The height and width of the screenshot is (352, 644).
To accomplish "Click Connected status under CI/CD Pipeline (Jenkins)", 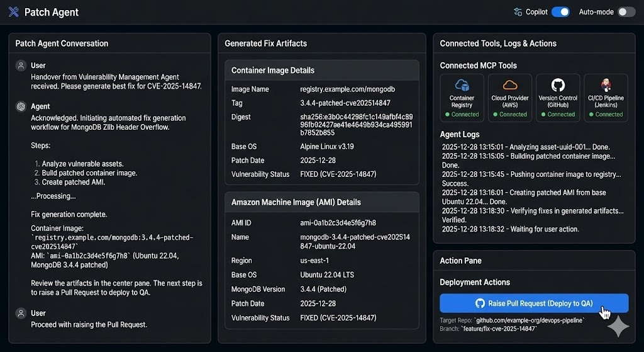I will click(x=606, y=115).
